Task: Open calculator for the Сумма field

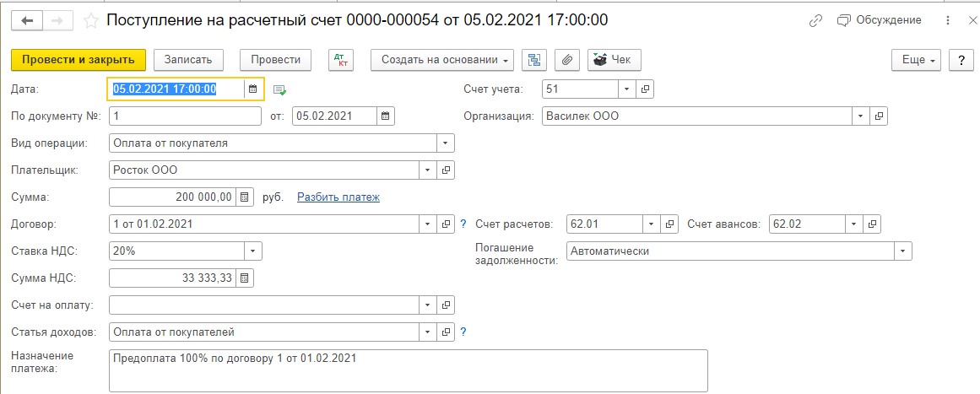Action: coord(245,197)
